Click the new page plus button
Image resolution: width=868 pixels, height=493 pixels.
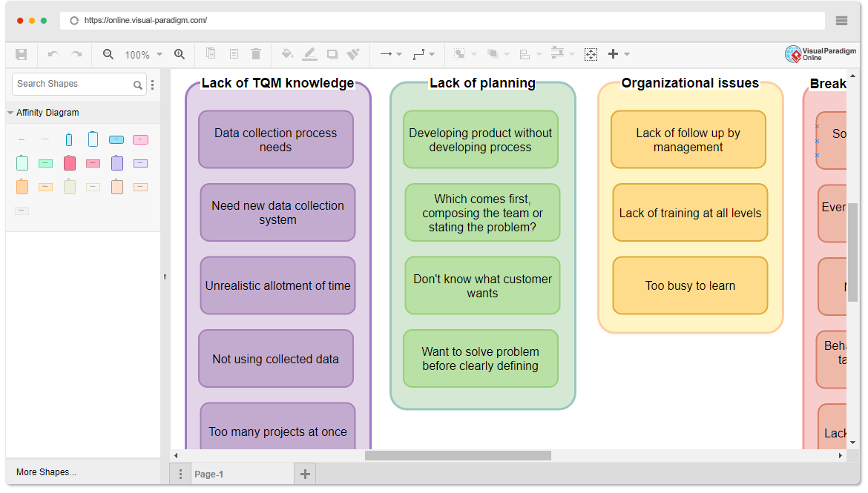(x=305, y=473)
